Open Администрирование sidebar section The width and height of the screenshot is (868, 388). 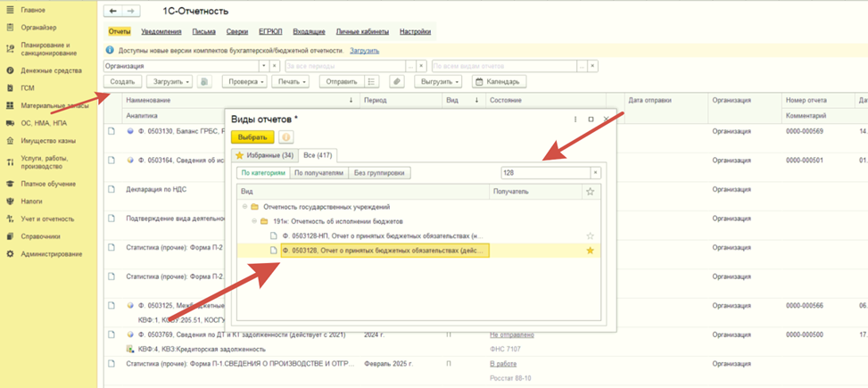click(52, 254)
